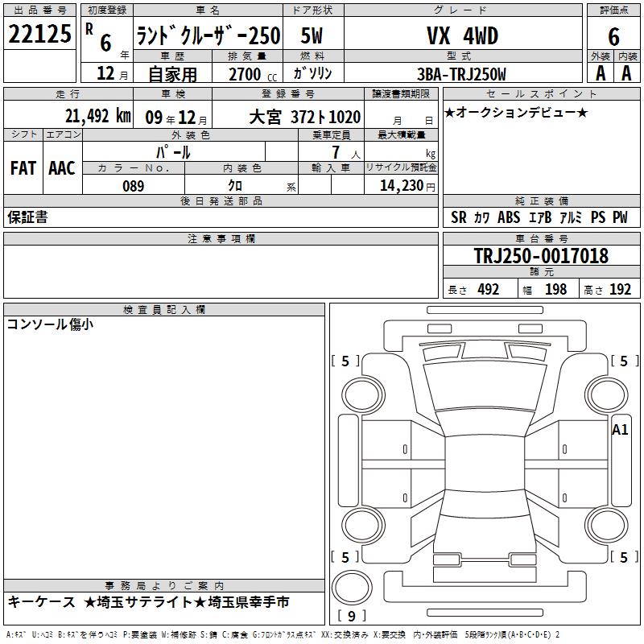Click the 譲渡書類期限 header
The width and height of the screenshot is (644, 644).
pyautogui.click(x=401, y=93)
